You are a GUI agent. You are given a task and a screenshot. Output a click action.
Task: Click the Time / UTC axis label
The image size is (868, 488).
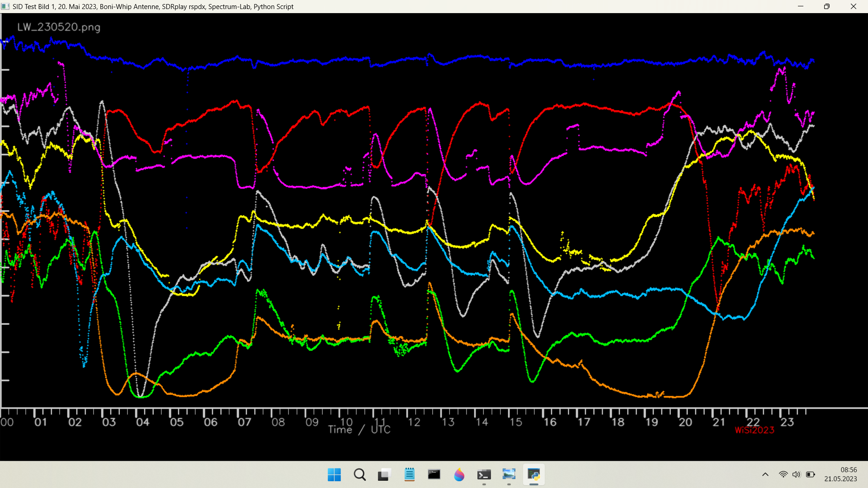click(359, 430)
